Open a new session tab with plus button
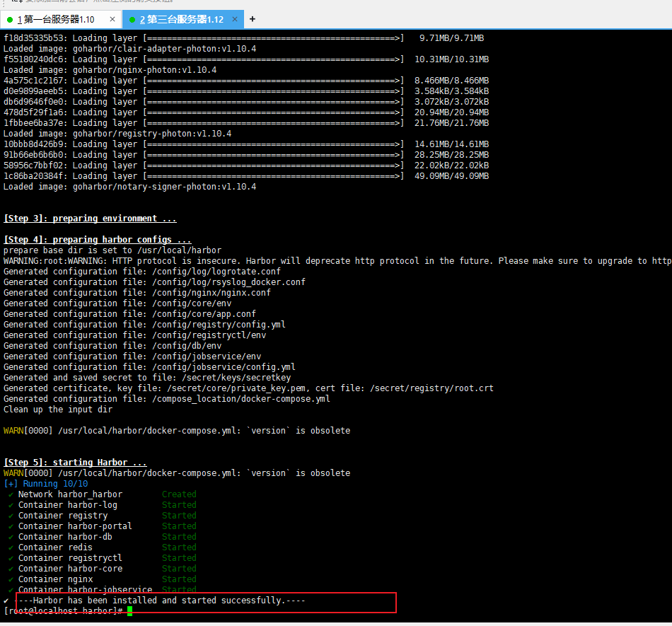Screen dimensions: 672x626 pos(253,19)
